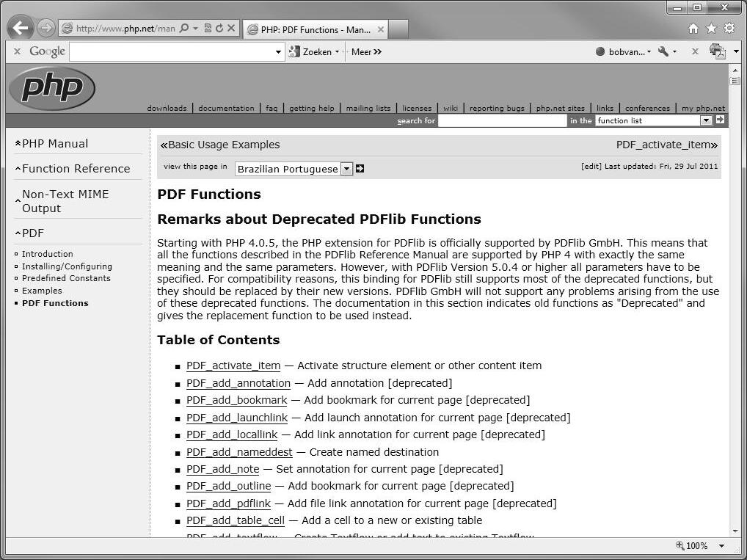The image size is (747, 560).
Task: Open PDF_add_table_cell function link
Action: 236,521
